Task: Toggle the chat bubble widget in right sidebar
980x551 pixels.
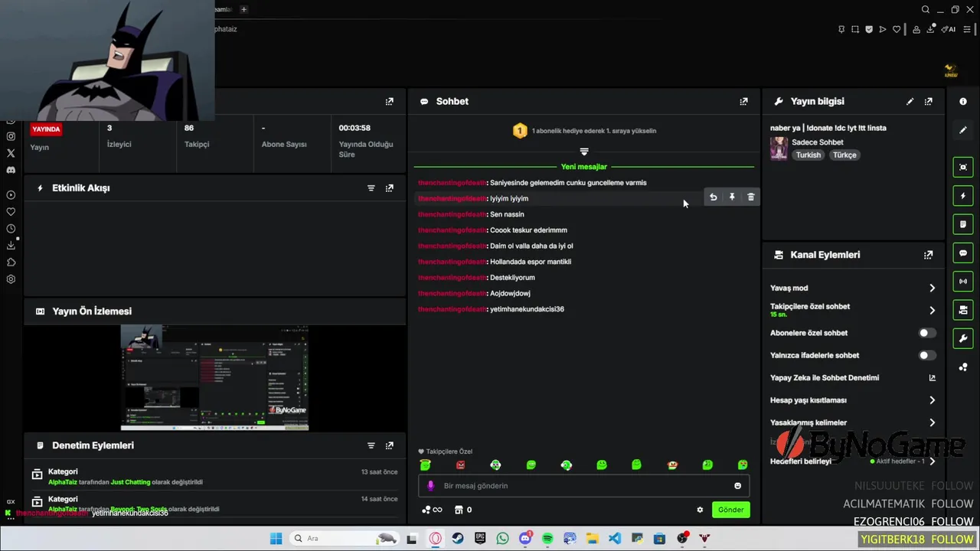Action: click(x=963, y=253)
